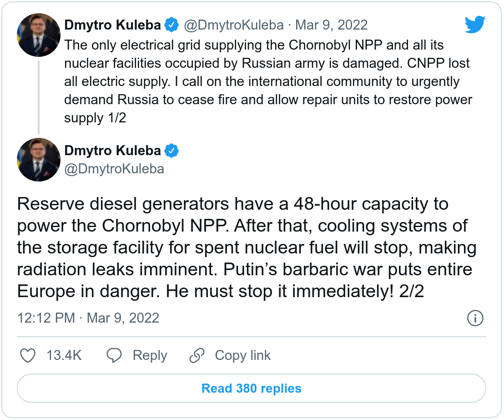Open the parent tweet's profile avatar
504x420 pixels.
point(39,35)
